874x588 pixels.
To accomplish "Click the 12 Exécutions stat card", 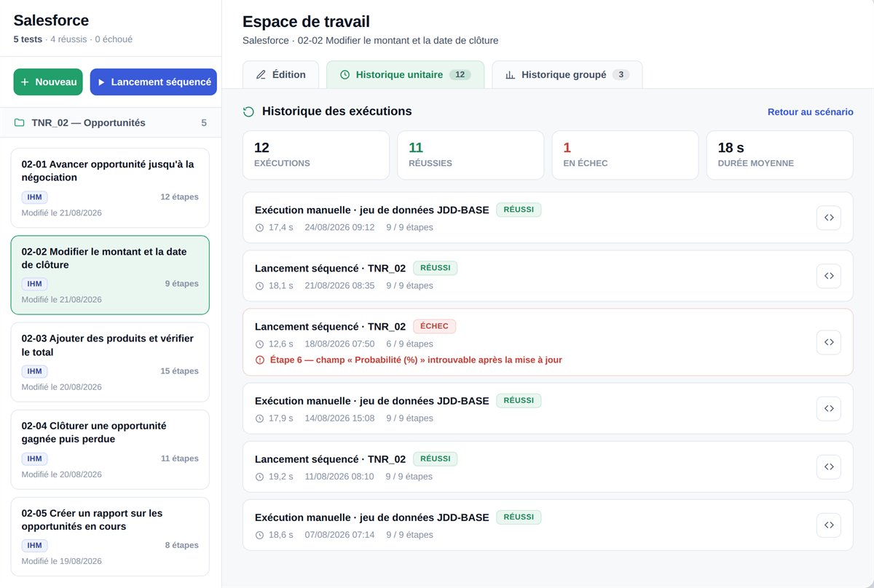I will pos(316,155).
